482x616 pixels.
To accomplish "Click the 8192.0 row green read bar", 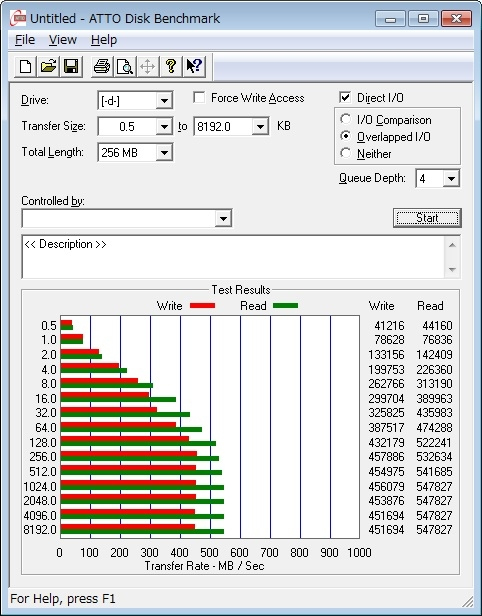I will (142, 532).
